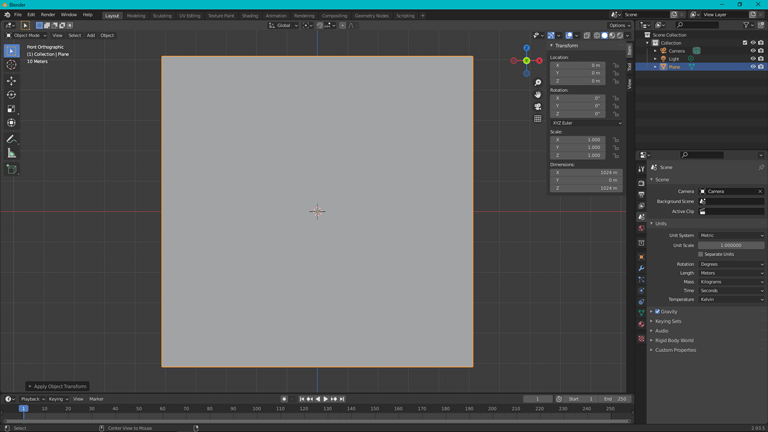Click the outliner search field

click(x=697, y=25)
